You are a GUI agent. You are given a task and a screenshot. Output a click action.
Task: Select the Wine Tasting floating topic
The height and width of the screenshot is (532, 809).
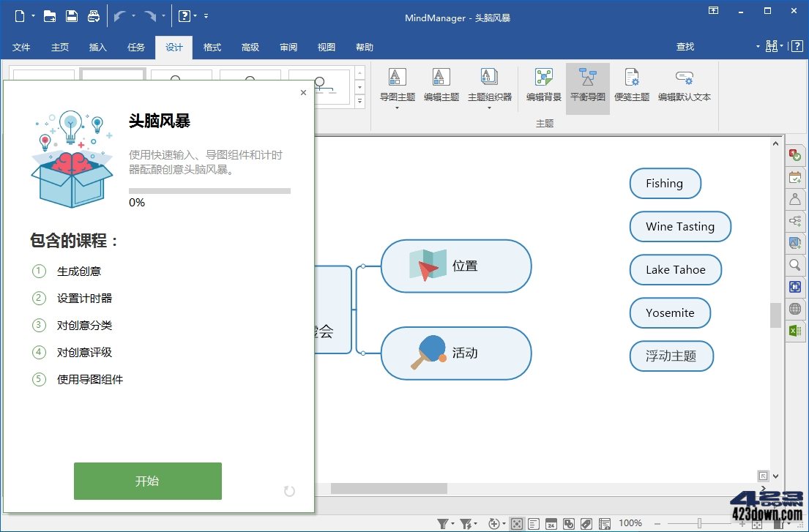(679, 227)
